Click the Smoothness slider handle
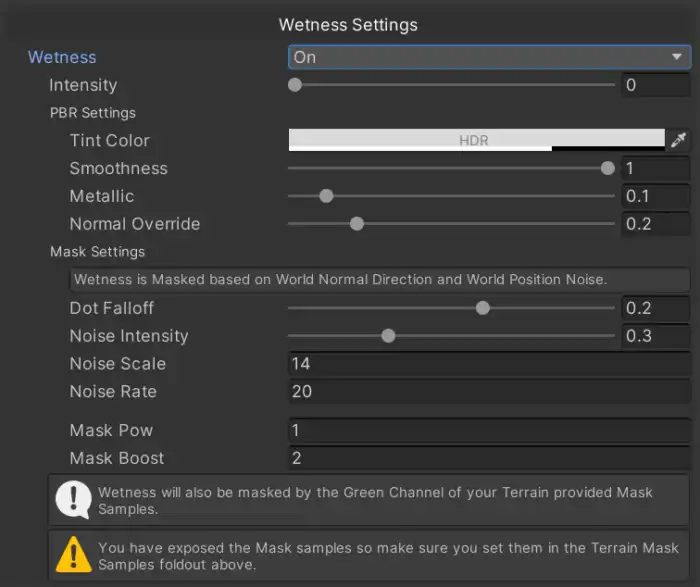The height and width of the screenshot is (587, 700). (608, 168)
